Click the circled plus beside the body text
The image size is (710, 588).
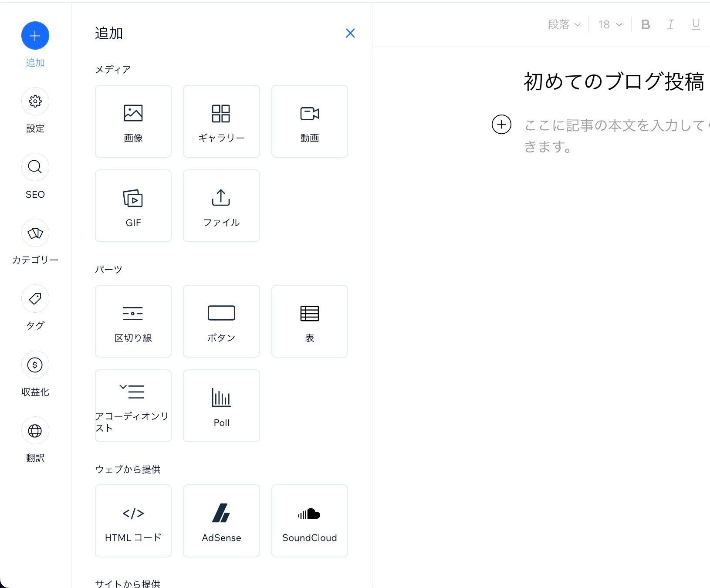click(x=501, y=125)
